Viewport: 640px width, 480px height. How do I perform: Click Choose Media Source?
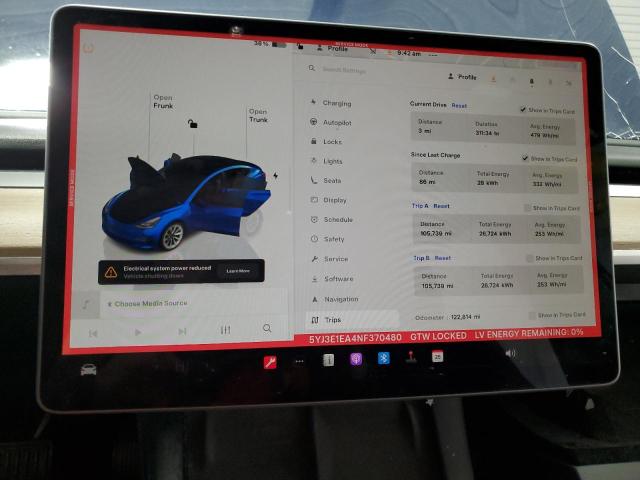click(147, 304)
